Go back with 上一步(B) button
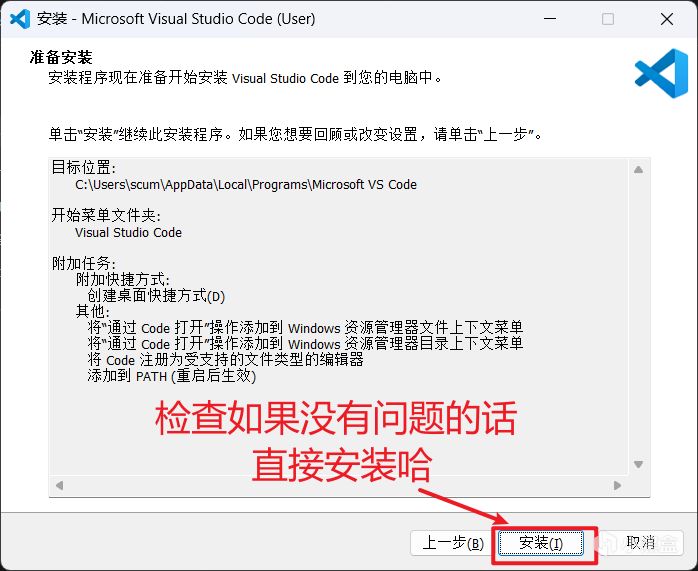This screenshot has height=571, width=698. [452, 543]
